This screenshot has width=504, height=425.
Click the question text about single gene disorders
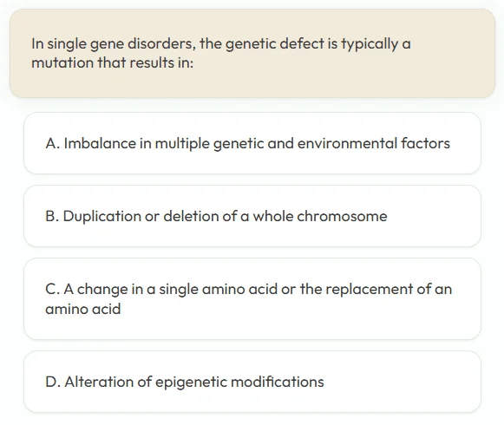(x=221, y=53)
